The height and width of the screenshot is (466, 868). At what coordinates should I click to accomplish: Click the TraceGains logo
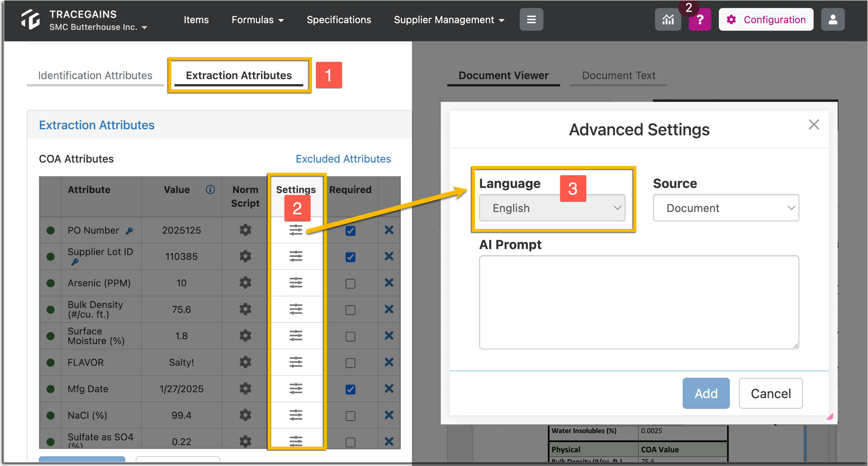point(31,19)
